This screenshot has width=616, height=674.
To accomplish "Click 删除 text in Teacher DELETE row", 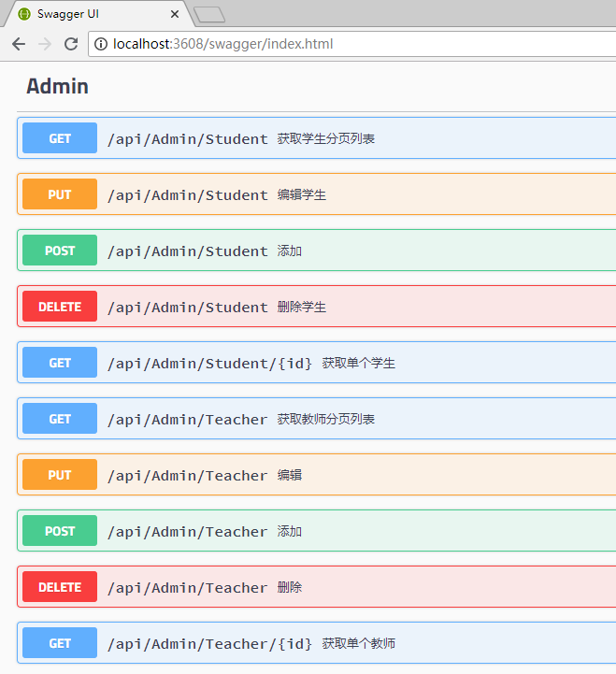I will (289, 587).
